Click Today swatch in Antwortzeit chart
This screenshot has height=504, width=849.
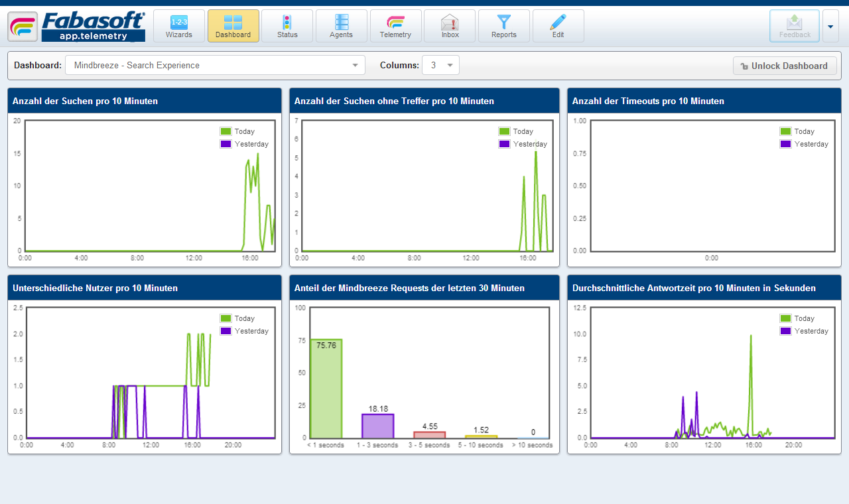pos(785,318)
